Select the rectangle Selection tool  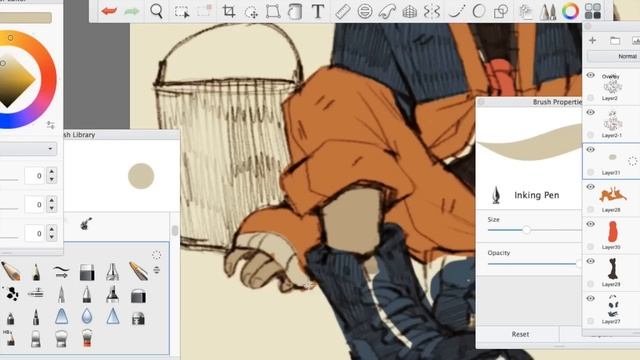coord(182,11)
